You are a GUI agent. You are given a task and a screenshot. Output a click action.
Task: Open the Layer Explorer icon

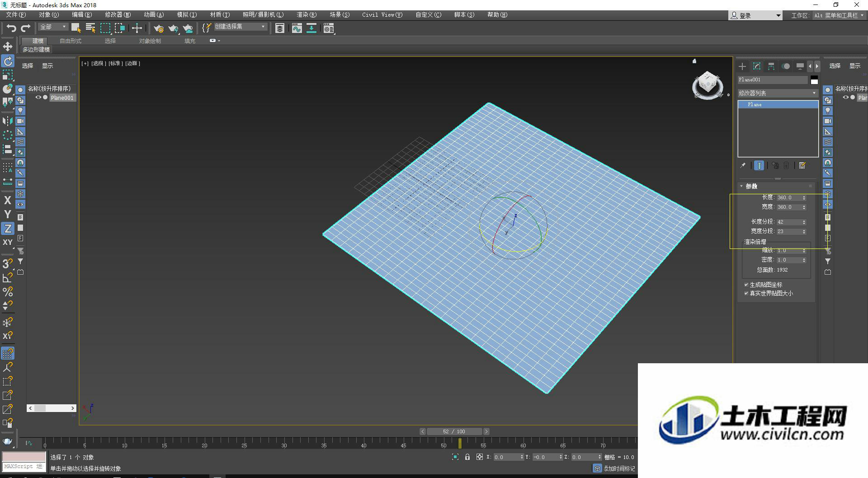point(280,28)
